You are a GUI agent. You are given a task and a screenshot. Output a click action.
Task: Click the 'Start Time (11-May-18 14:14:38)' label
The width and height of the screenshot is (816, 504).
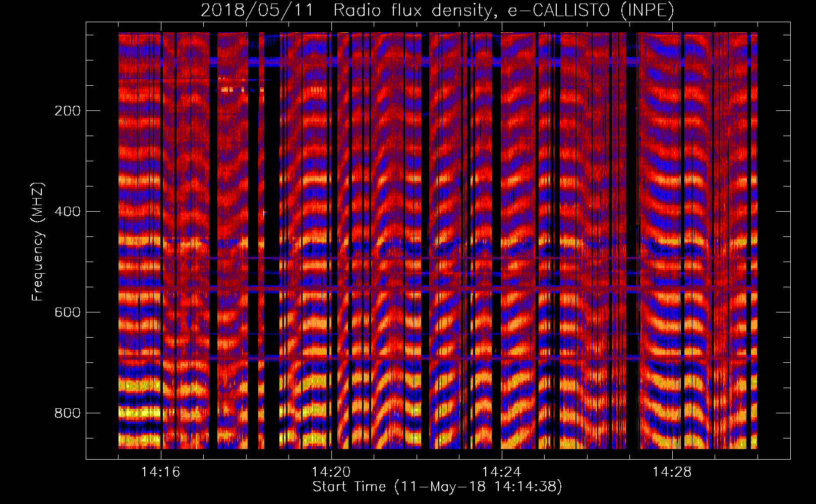coord(437,487)
